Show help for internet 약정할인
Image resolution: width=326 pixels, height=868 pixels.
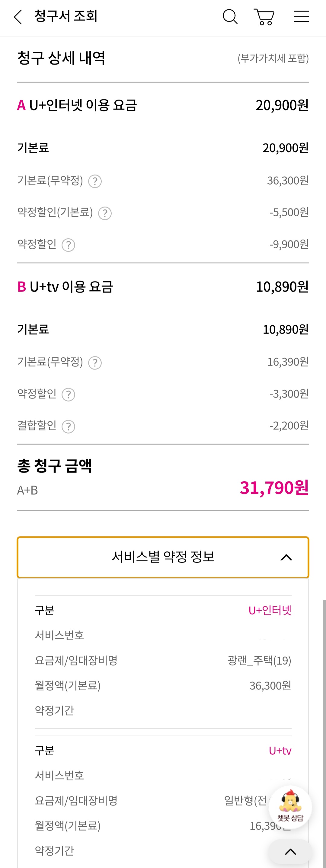[68, 245]
